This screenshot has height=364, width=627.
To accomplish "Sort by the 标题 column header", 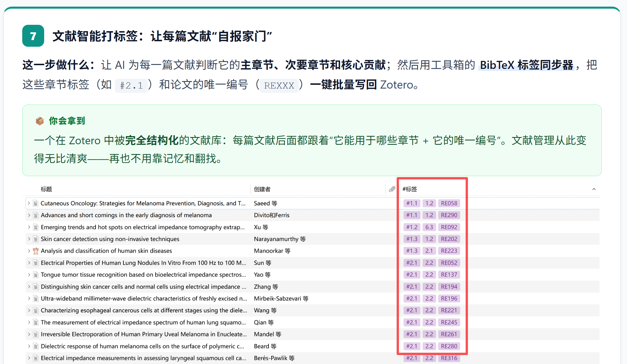I will coord(46,189).
